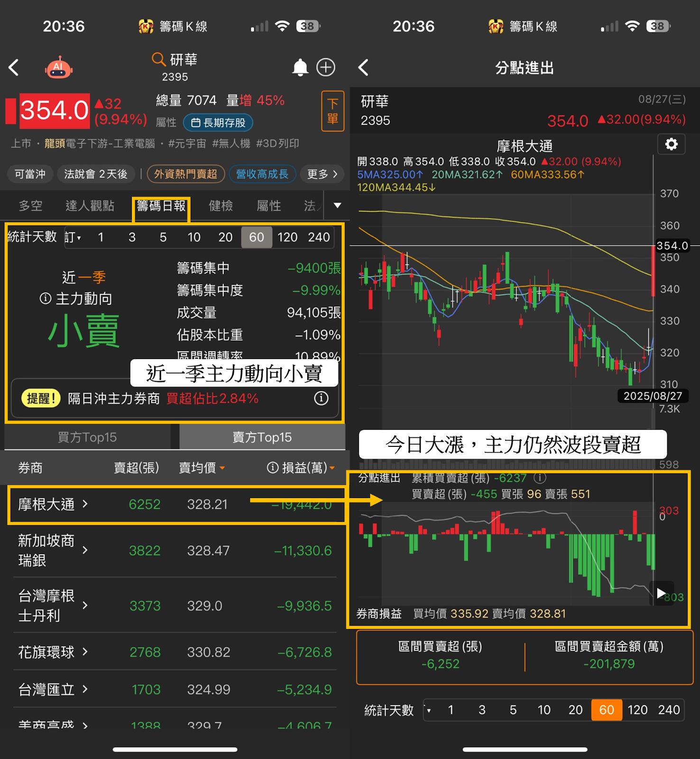The image size is (700, 759).
Task: Tap the 20:36 clock in the left status bar
Action: 64,26
